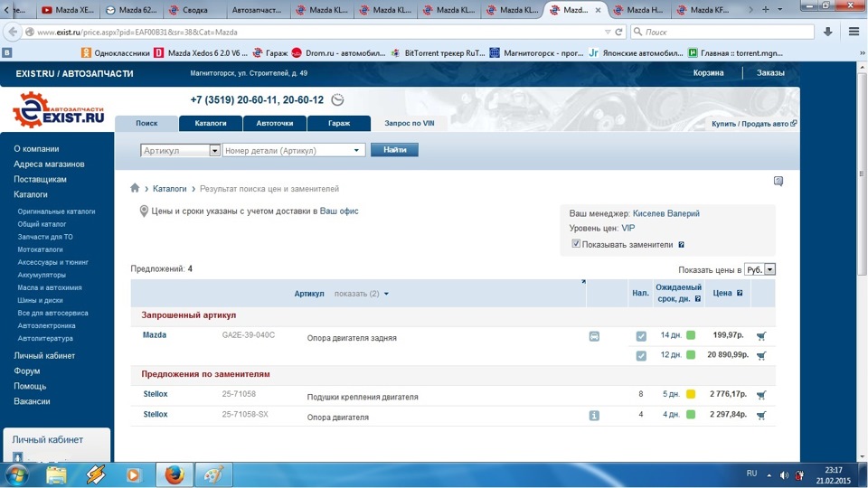
Task: Click the Windows Start button
Action: (x=16, y=474)
